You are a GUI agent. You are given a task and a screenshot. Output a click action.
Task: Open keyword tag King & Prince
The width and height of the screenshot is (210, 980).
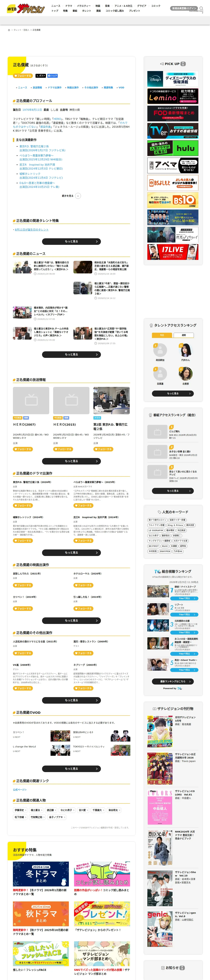point(175,525)
